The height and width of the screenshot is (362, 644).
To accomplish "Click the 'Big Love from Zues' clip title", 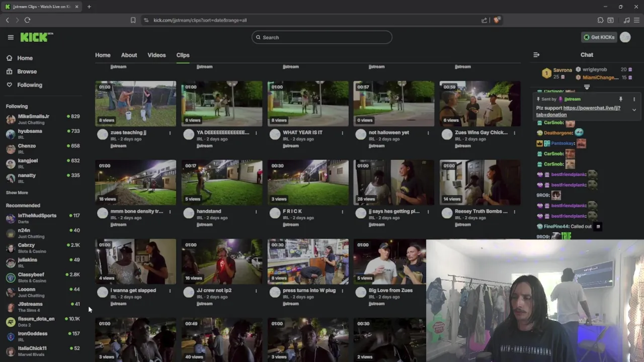I will coord(390,291).
